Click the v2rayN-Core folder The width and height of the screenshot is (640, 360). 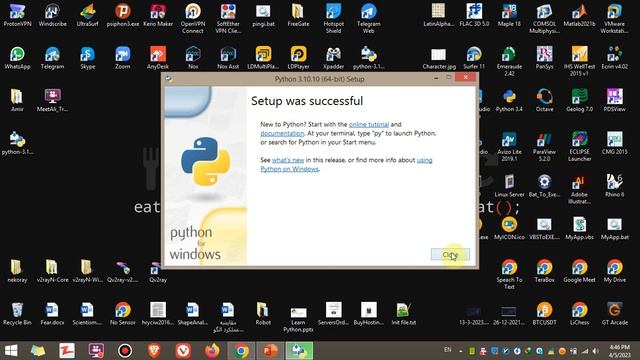[x=52, y=271]
